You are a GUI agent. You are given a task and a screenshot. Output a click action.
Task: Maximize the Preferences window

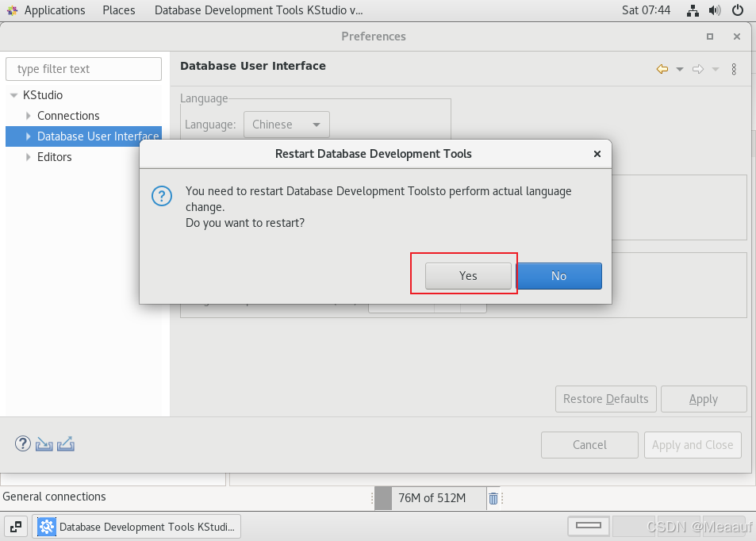[710, 36]
